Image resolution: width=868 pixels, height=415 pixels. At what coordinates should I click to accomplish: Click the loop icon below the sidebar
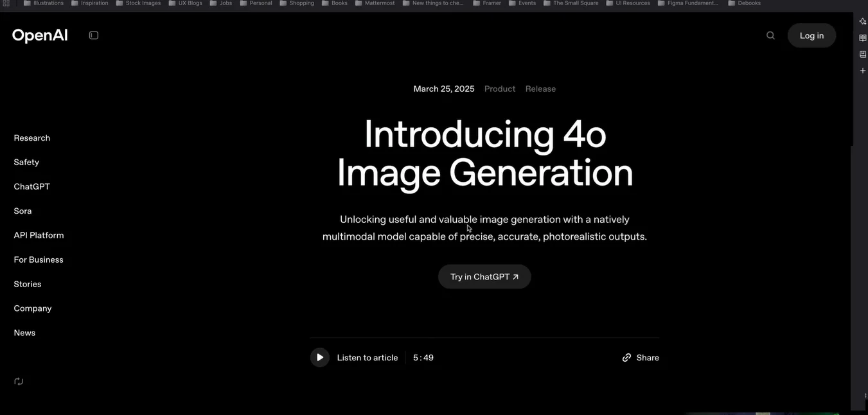click(x=19, y=382)
